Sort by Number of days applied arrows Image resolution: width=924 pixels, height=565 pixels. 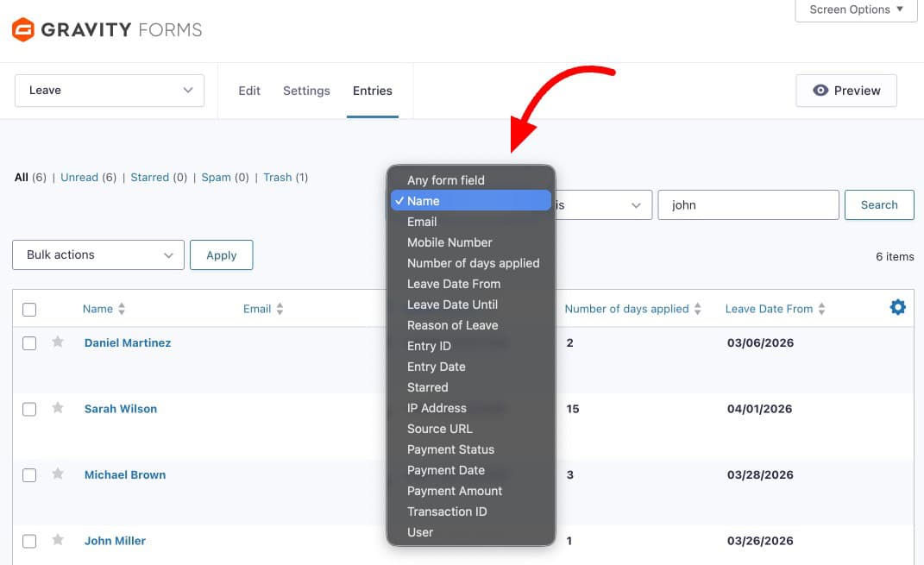[x=698, y=309]
